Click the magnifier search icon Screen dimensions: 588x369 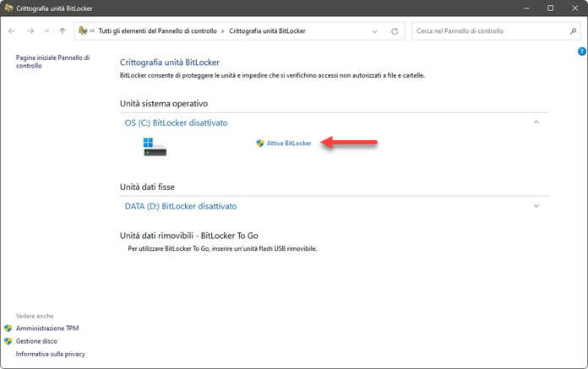tap(573, 31)
